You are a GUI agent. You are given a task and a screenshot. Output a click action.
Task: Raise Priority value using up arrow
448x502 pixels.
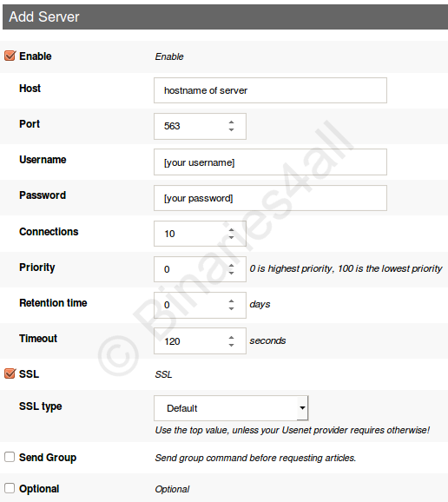[231, 266]
